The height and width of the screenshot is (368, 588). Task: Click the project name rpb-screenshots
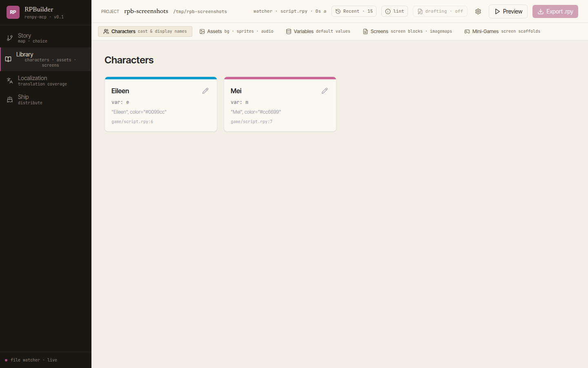pos(146,11)
